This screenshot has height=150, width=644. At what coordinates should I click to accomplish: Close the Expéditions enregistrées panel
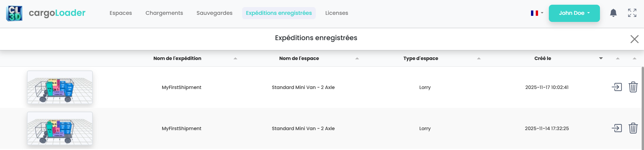click(634, 39)
